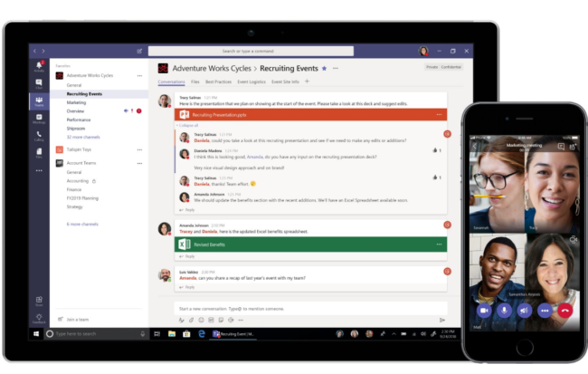
Task: Go back with the left arrow
Action: click(x=34, y=51)
